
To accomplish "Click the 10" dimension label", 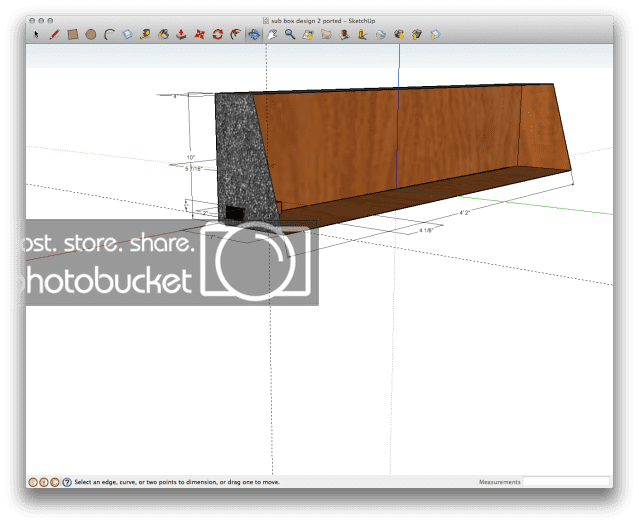I will [x=191, y=157].
